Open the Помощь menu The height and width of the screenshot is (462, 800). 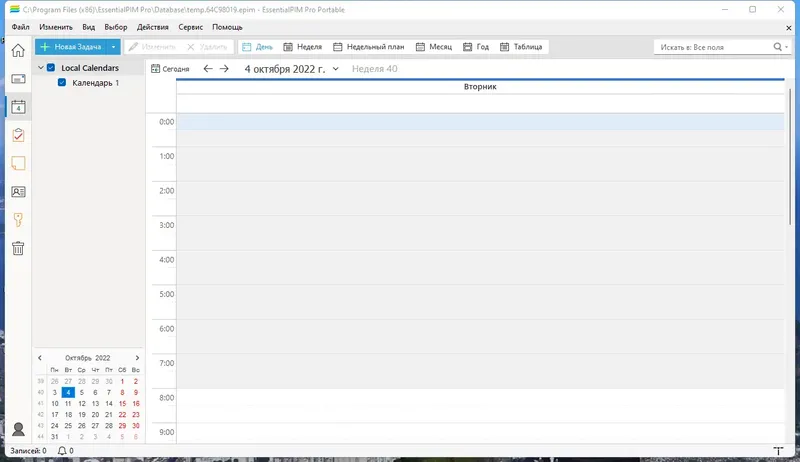click(227, 27)
